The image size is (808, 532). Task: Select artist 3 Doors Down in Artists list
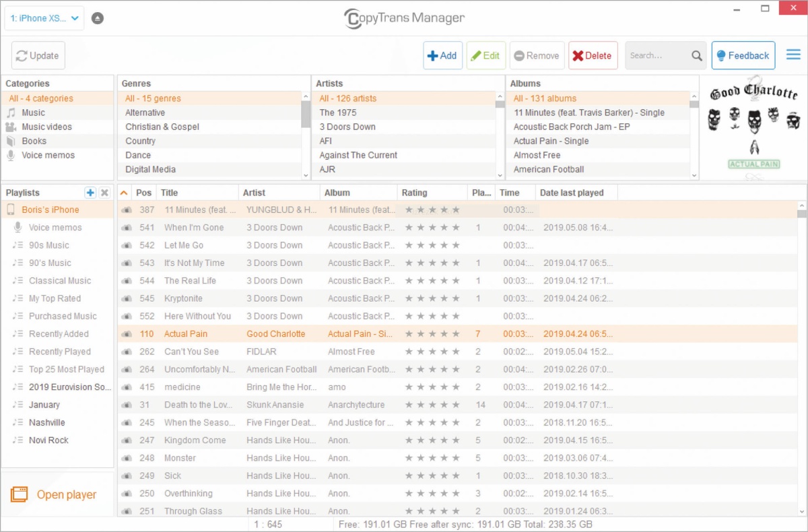(405, 127)
